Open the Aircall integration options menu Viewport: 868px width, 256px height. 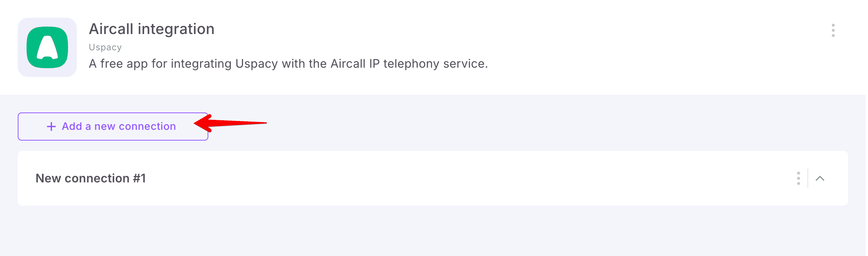[x=833, y=30]
